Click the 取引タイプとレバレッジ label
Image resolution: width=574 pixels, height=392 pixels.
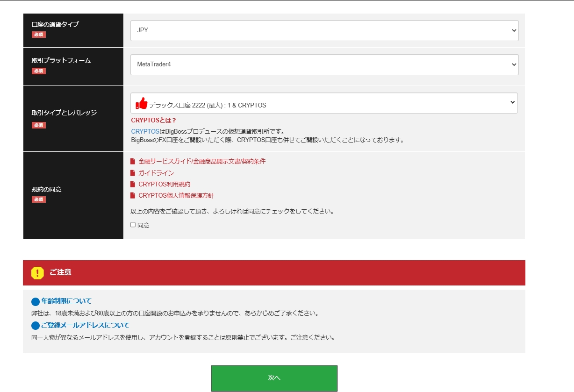[x=64, y=113]
